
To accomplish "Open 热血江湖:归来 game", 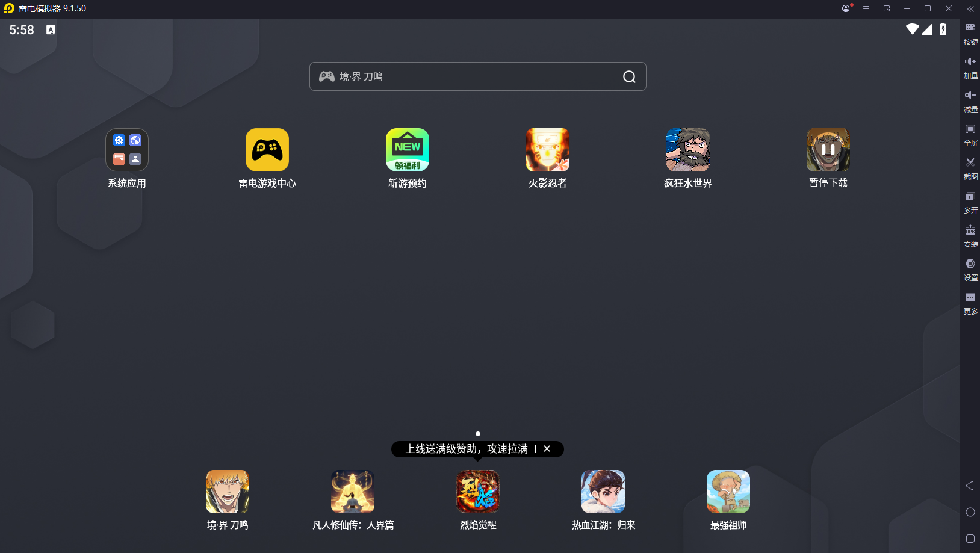I will (x=603, y=492).
